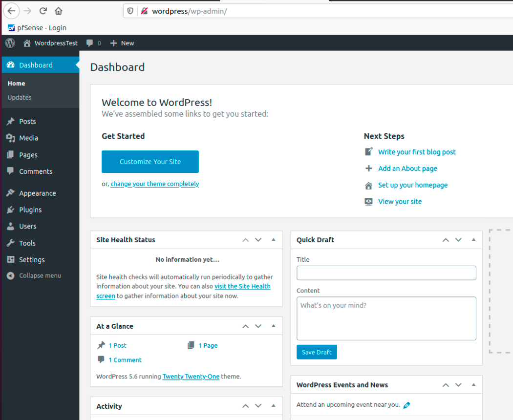Open comments bubble in admin bar
513x420 pixels.
94,43
